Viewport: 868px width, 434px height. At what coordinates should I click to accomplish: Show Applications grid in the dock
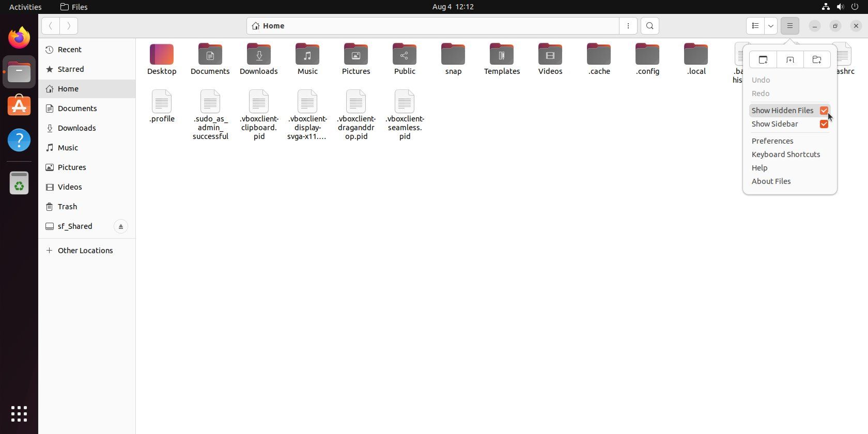[19, 413]
